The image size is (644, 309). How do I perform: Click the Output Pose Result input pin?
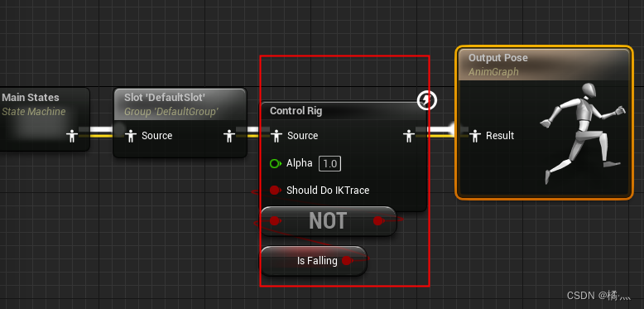coord(475,136)
